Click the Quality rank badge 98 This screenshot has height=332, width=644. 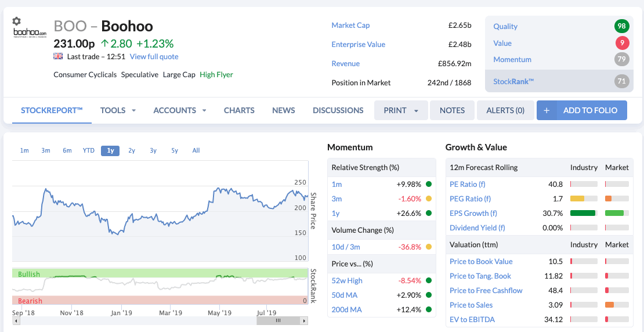tap(622, 26)
